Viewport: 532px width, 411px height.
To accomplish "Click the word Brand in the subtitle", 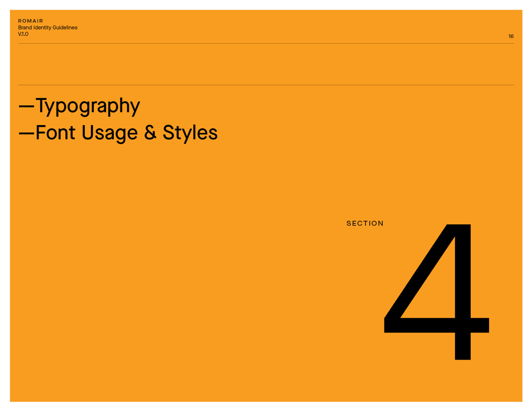I will coord(25,28).
